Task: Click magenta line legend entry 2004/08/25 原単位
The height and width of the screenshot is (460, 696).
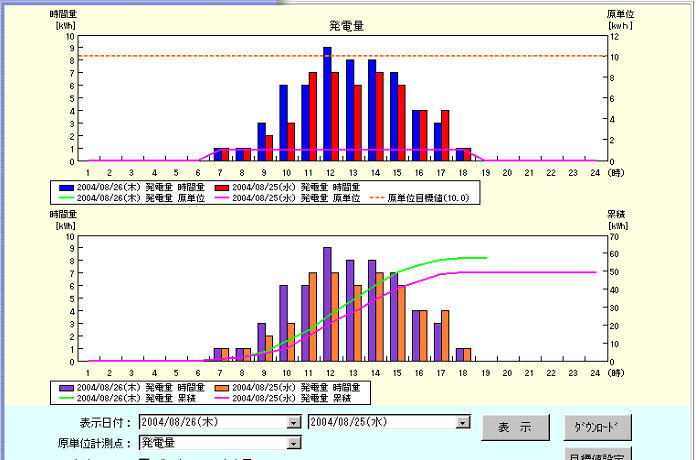Action: pyautogui.click(x=287, y=198)
